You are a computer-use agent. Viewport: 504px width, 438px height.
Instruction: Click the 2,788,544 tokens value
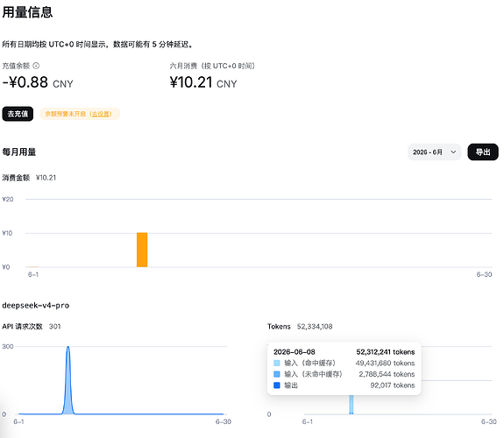(387, 374)
